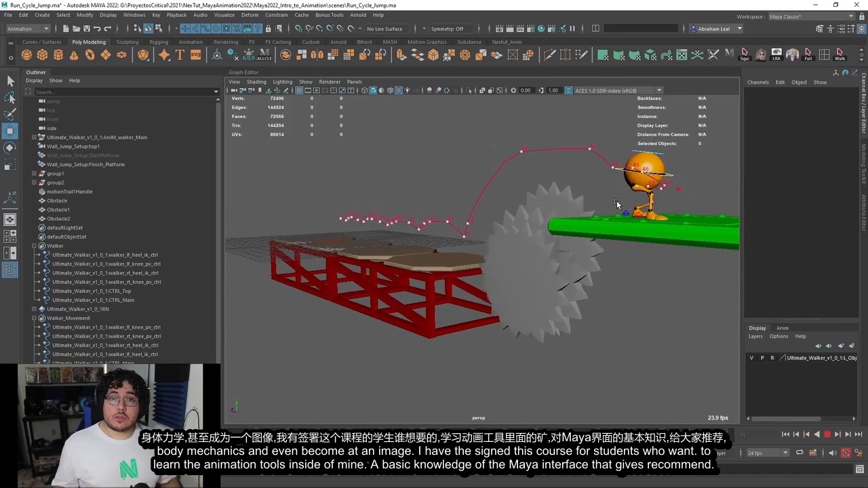Open the Layers menu in the Layer Editor

point(755,336)
